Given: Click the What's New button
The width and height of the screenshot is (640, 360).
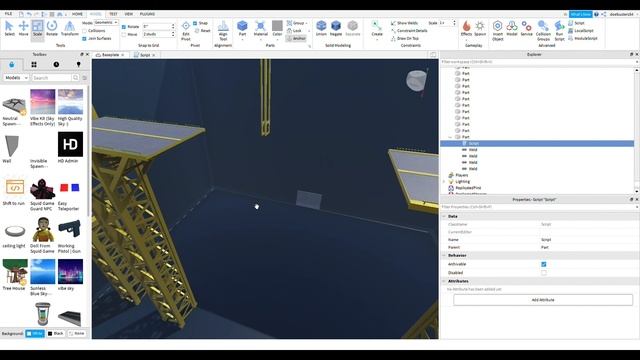Looking at the screenshot, I should [x=580, y=14].
